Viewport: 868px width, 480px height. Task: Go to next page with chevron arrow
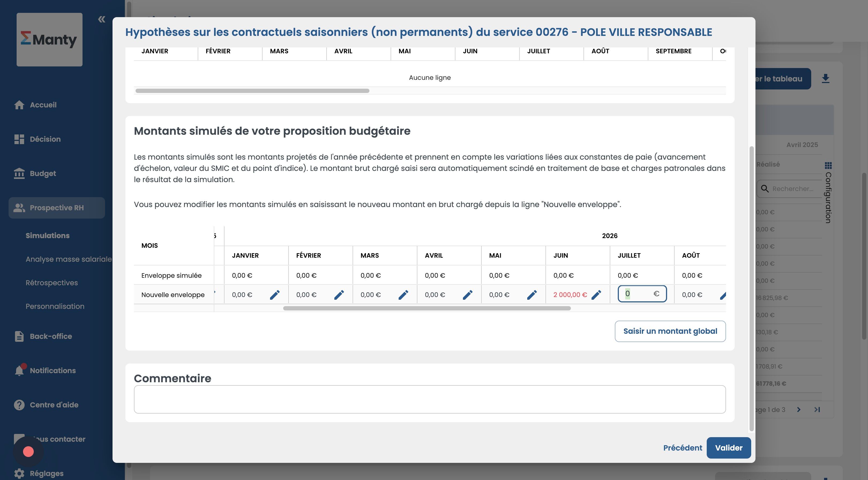coord(799,410)
